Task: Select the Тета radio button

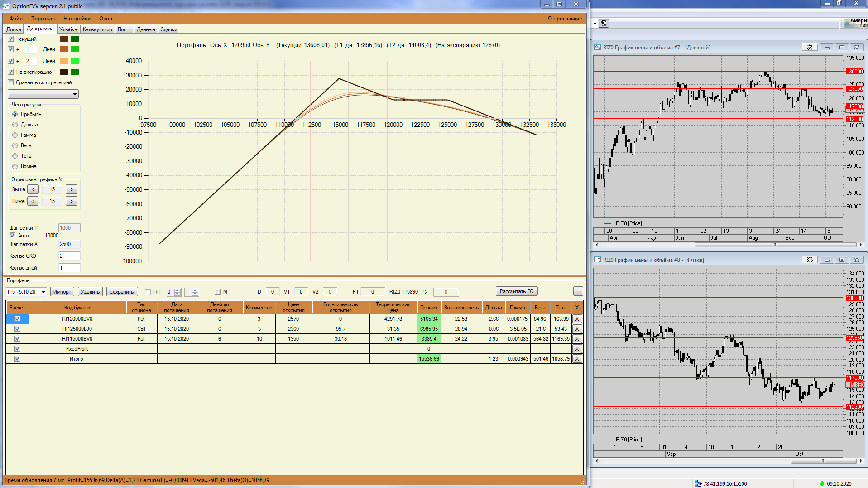Action: click(15, 156)
